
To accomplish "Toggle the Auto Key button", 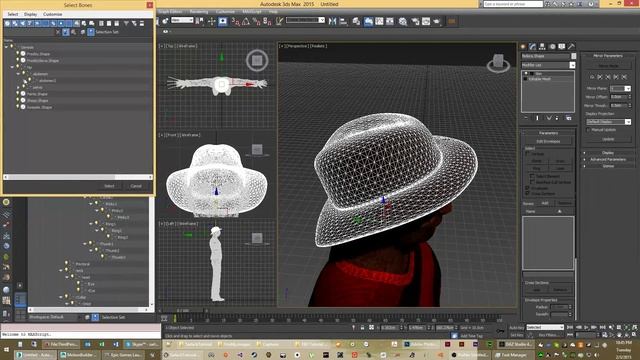I will (516, 327).
